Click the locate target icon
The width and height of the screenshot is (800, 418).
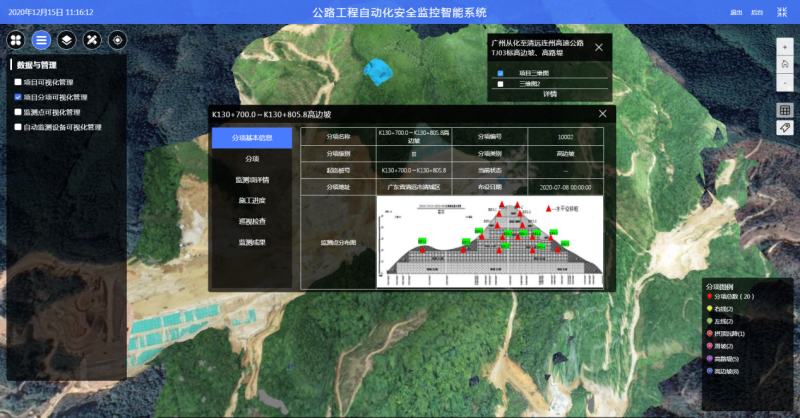tap(118, 40)
